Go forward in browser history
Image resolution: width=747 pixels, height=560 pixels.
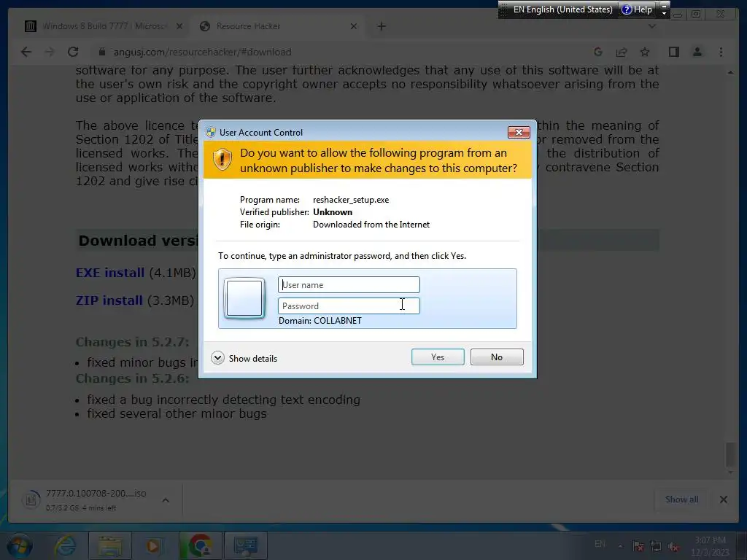coord(50,52)
